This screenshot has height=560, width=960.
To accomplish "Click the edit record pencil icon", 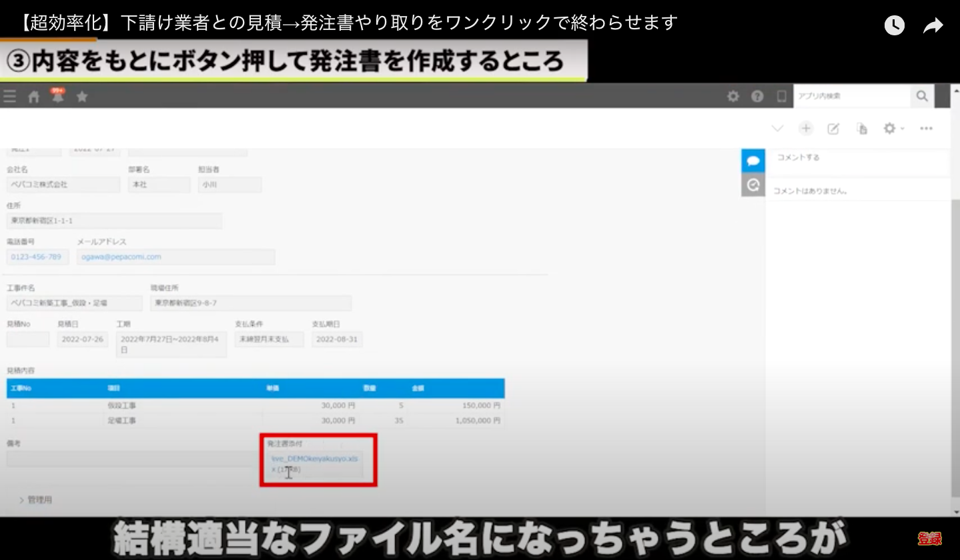I will [x=833, y=129].
